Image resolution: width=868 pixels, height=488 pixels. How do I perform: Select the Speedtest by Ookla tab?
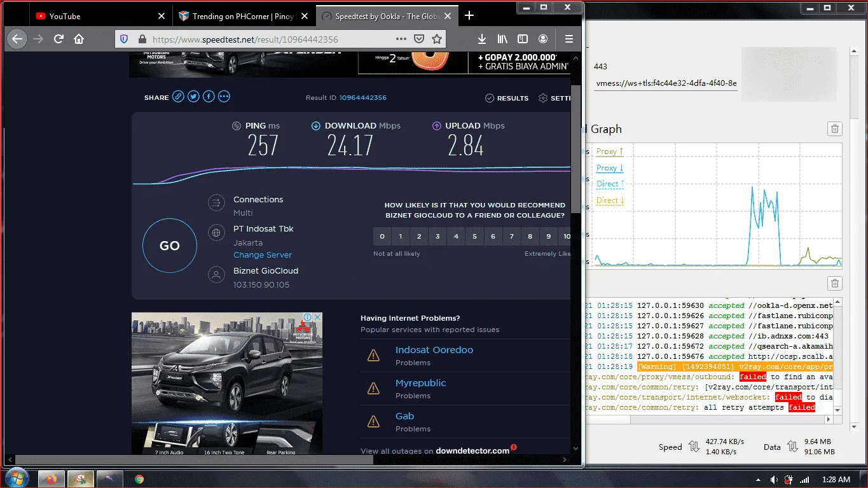coord(387,16)
